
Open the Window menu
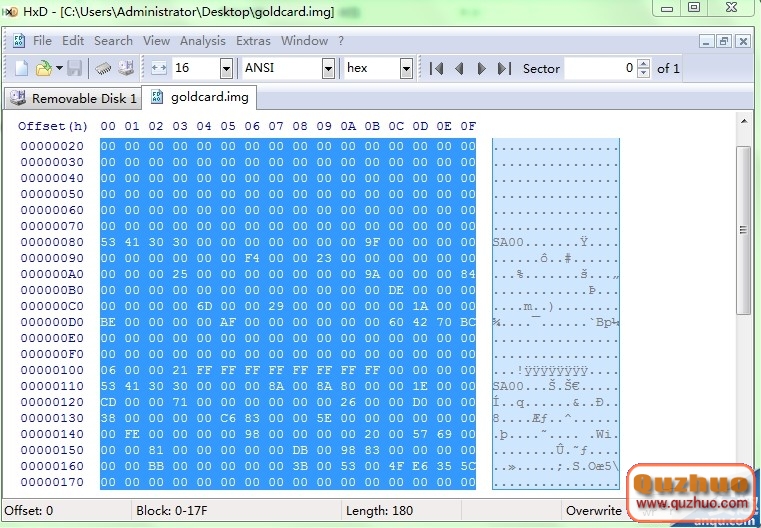coord(304,41)
